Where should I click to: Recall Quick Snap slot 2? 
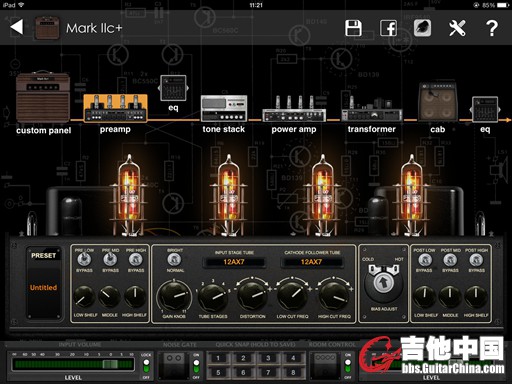(243, 358)
